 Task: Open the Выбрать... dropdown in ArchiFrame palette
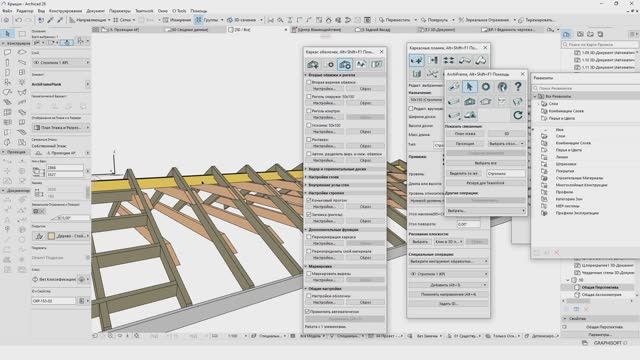(486, 211)
